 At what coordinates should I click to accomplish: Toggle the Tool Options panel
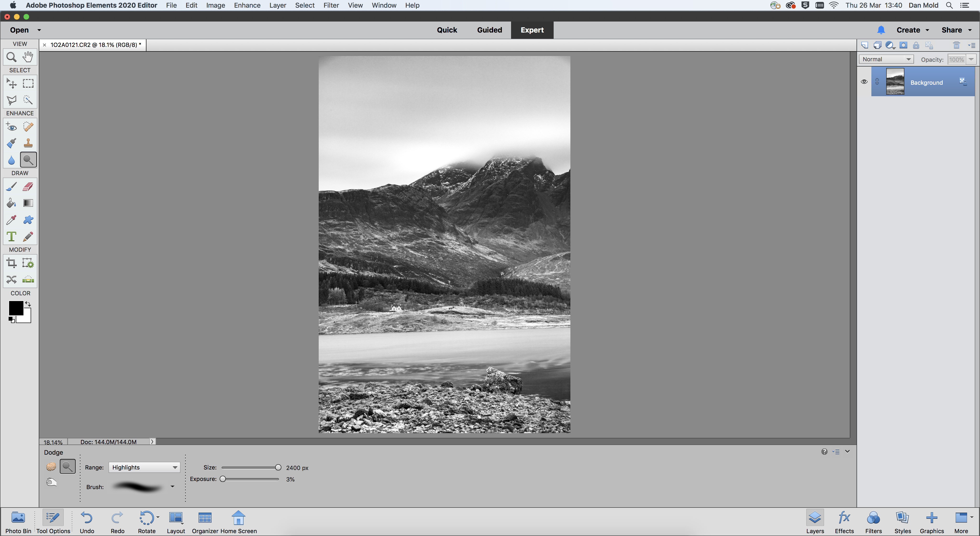(53, 522)
